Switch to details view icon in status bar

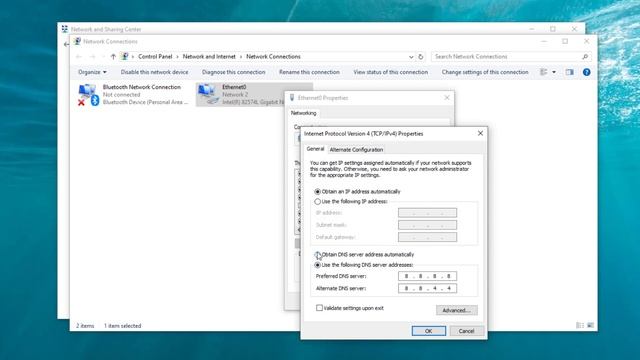click(x=580, y=325)
